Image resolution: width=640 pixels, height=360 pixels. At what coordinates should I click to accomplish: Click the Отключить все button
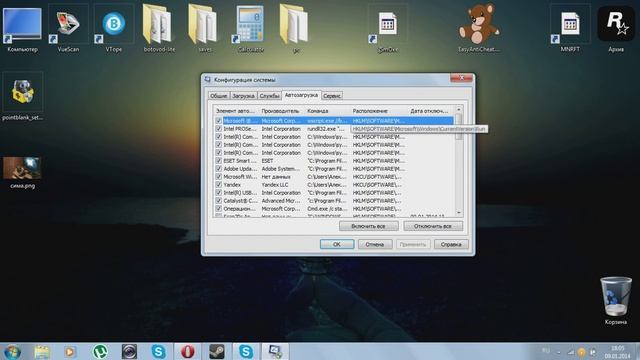(433, 226)
